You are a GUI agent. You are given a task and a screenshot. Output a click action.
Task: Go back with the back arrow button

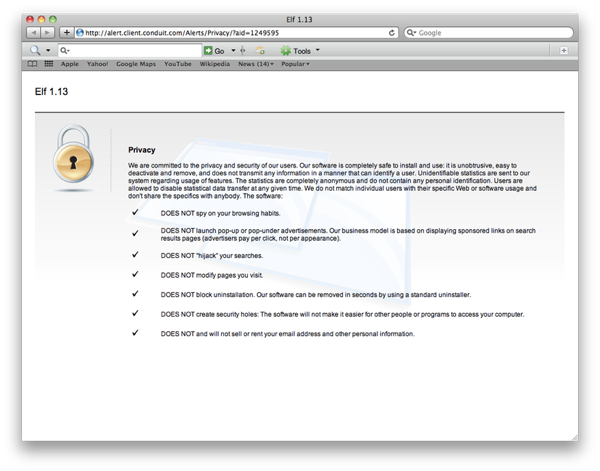tap(34, 33)
